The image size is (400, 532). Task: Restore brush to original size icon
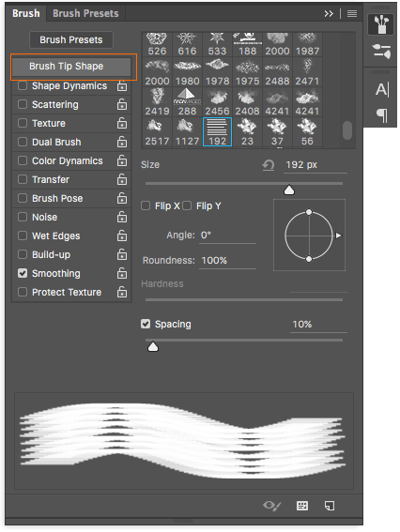click(x=269, y=165)
